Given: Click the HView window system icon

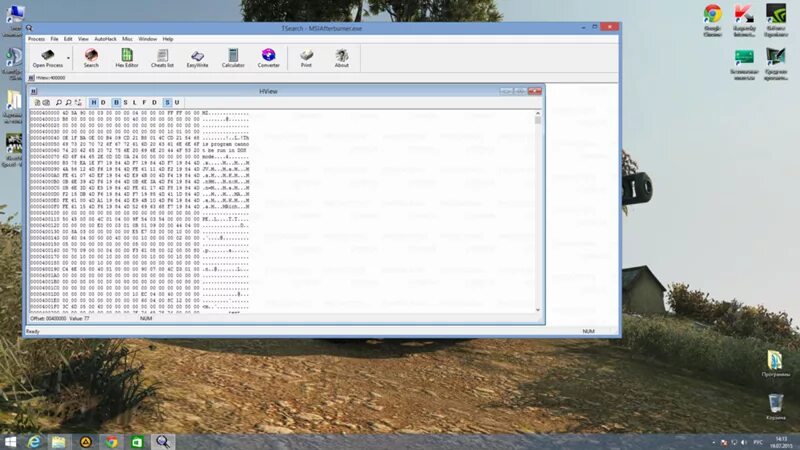Looking at the screenshot, I should 34,91.
